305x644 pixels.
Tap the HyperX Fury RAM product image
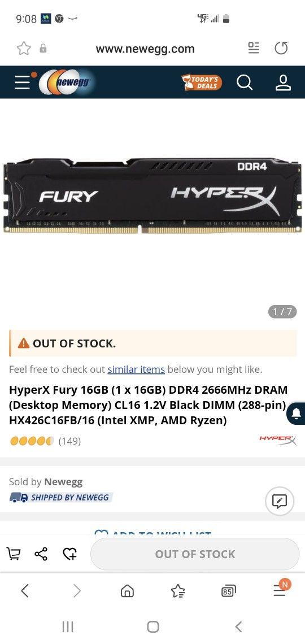click(152, 196)
